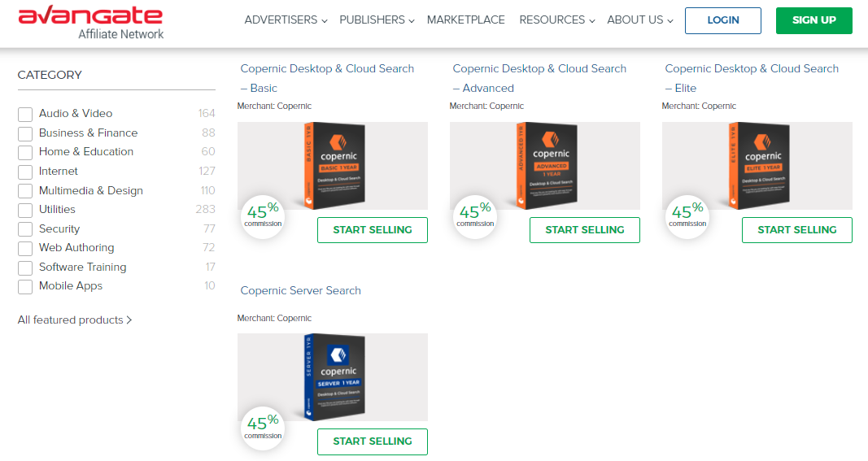Click the Copernic Advanced box image
Image resolution: width=868 pixels, height=461 pixels.
[x=545, y=166]
